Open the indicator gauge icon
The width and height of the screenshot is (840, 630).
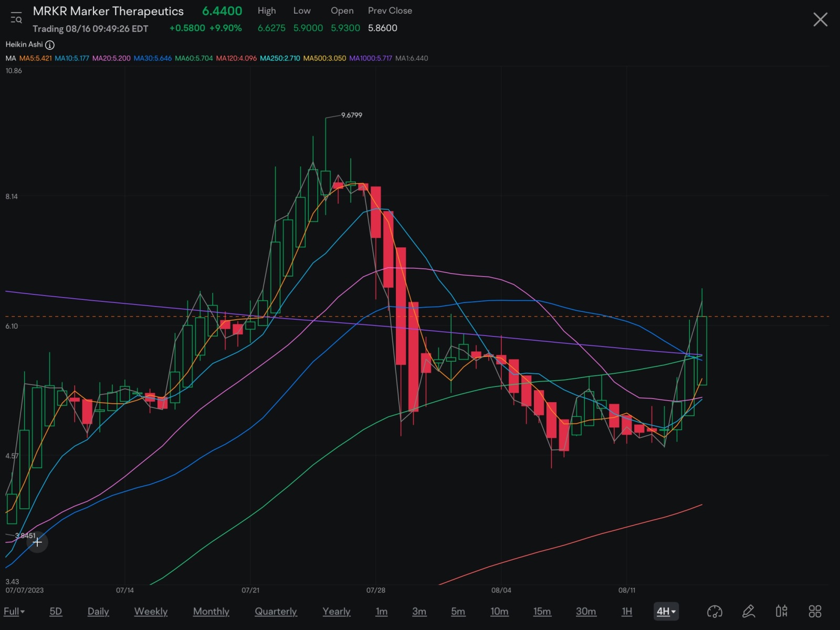(x=715, y=611)
